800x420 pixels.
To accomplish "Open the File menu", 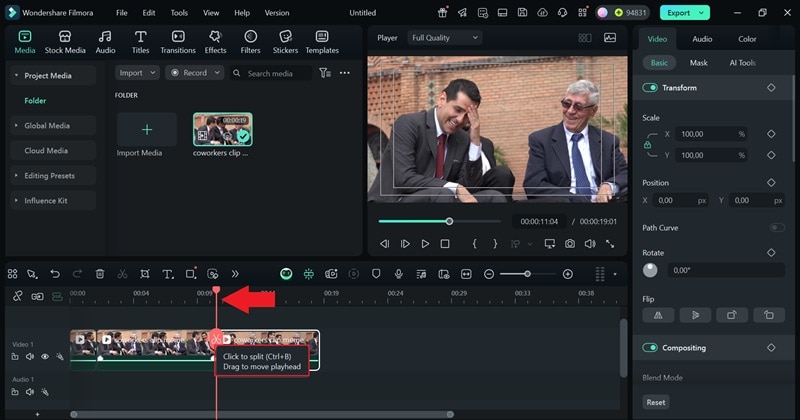I will click(121, 13).
